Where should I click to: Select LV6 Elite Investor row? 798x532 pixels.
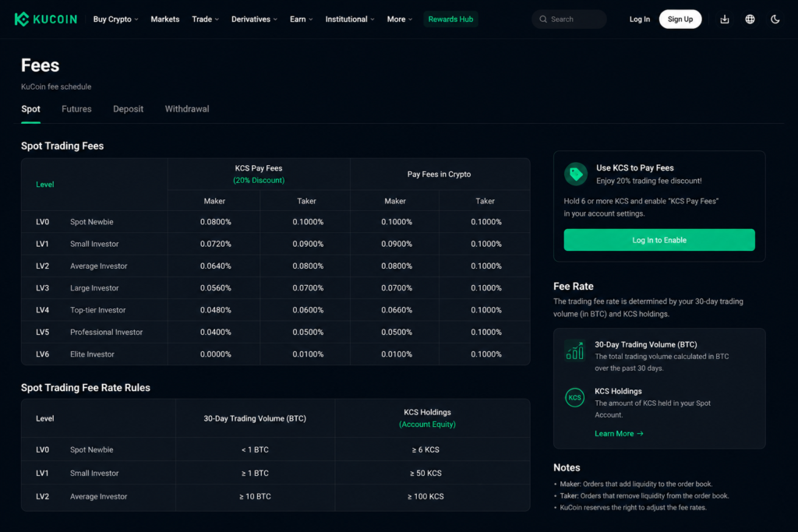(275, 354)
